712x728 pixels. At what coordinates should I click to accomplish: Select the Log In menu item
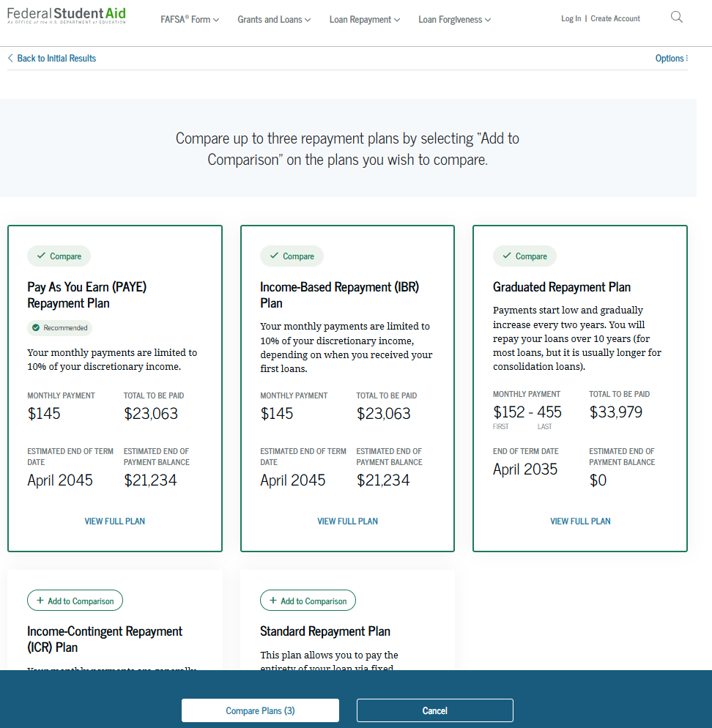click(x=571, y=18)
